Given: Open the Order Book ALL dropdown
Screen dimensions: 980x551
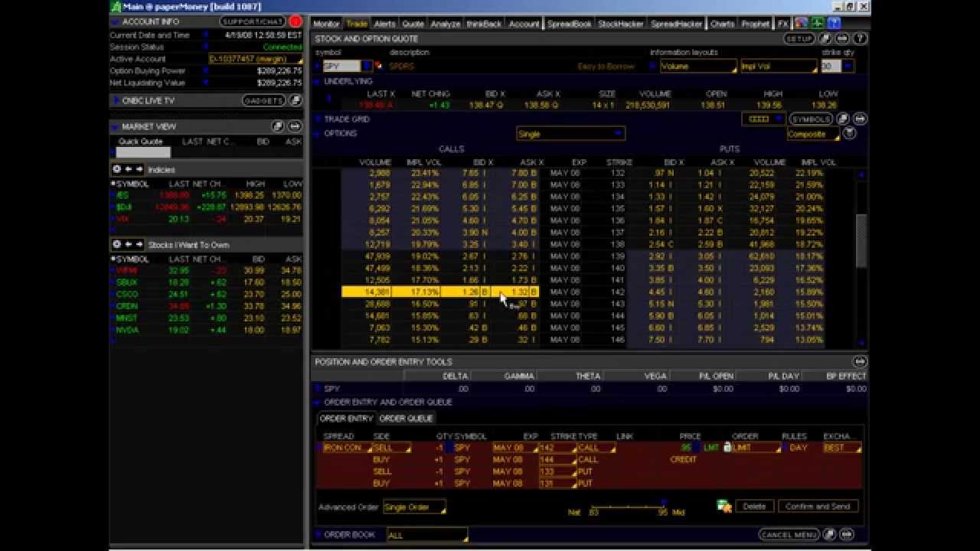Looking at the screenshot, I should pos(427,535).
